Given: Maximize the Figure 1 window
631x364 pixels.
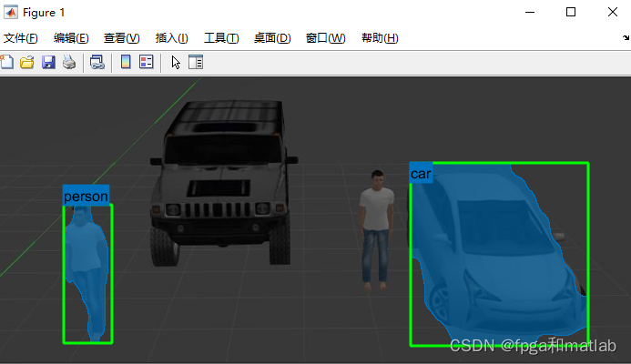Looking at the screenshot, I should [571, 12].
